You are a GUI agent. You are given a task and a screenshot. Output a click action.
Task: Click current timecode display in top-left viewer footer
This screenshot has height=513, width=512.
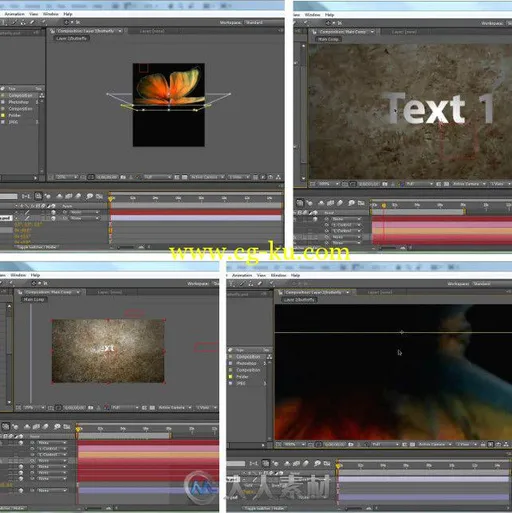107,177
